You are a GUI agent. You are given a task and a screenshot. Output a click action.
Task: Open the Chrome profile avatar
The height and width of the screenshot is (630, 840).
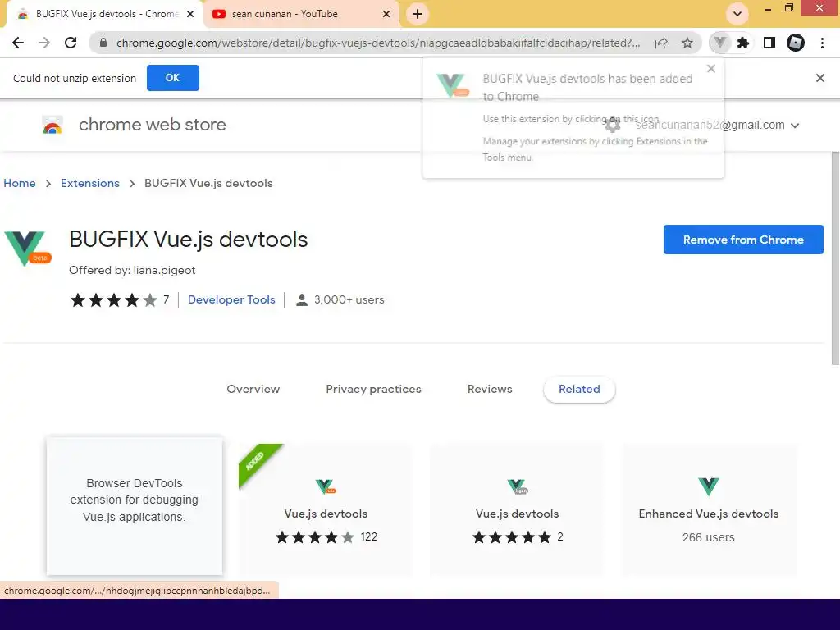796,43
